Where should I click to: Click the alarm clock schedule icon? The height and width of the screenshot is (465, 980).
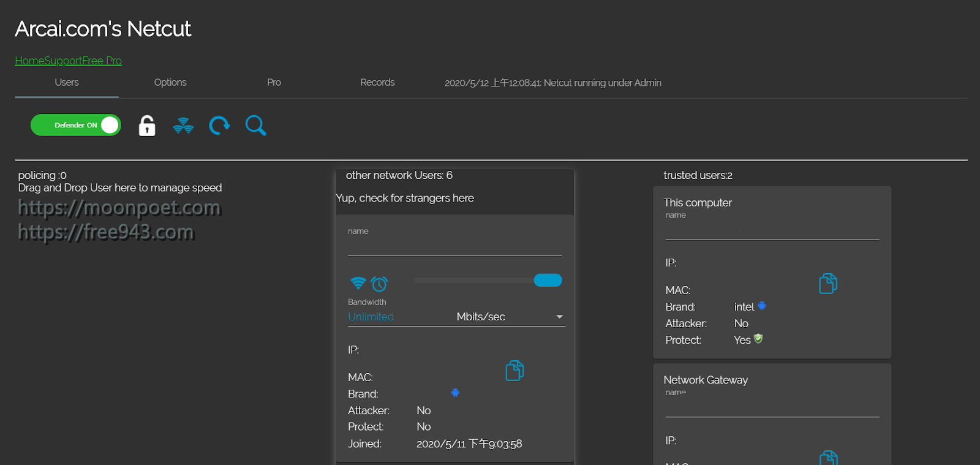(x=380, y=284)
